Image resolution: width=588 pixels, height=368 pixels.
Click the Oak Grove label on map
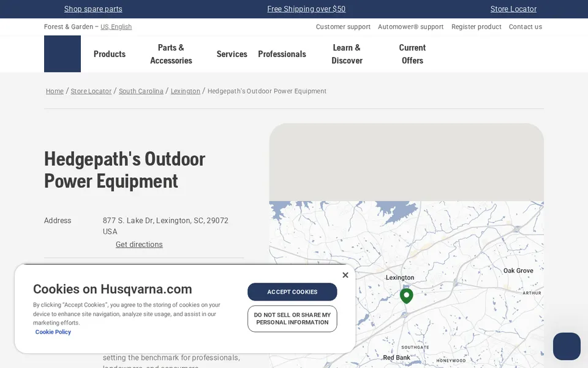tap(518, 270)
